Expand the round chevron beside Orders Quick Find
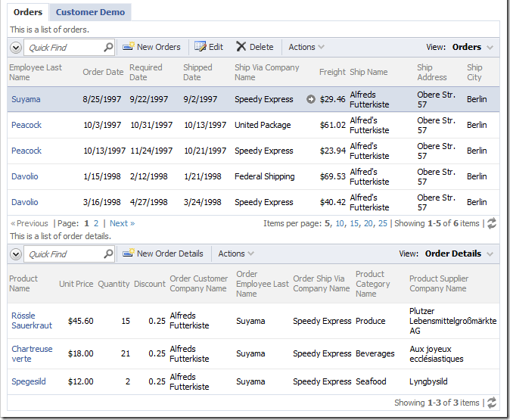Screen dimensions: 510x420 pos(16,48)
